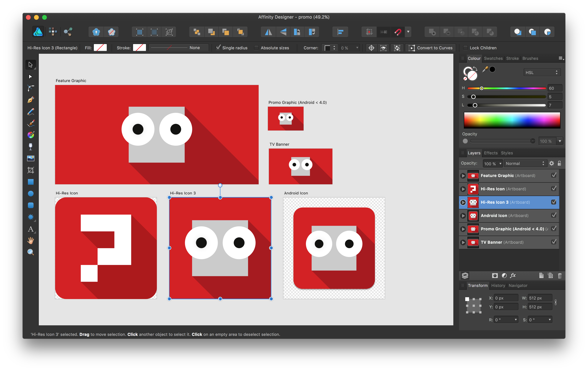This screenshot has height=371, width=588.
Task: Enable the Absolute sizes checkbox
Action: coord(256,48)
